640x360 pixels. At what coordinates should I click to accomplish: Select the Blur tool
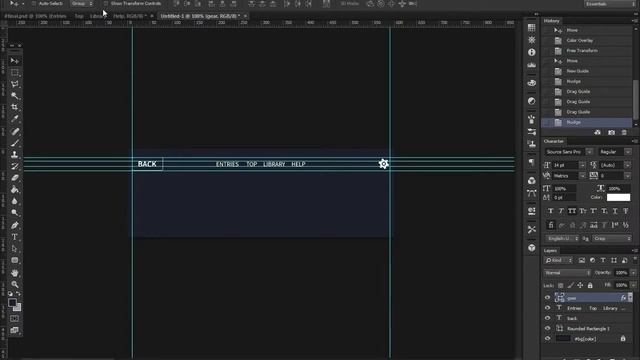(x=15, y=201)
